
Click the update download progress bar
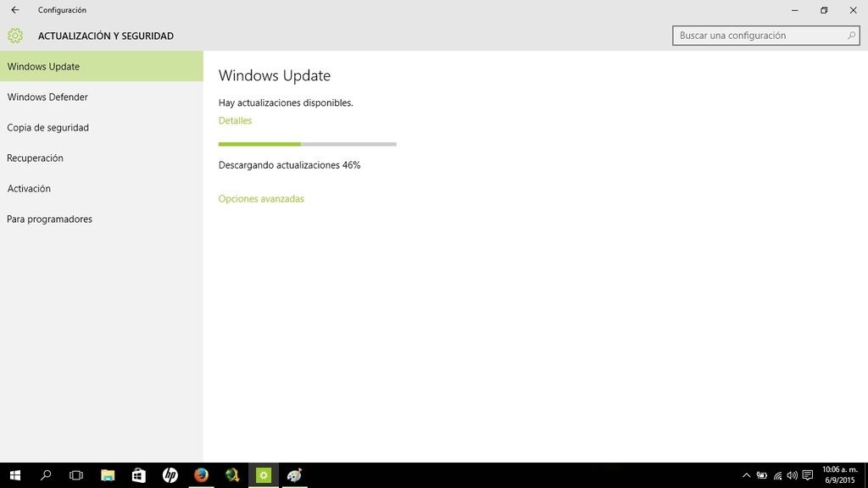pyautogui.click(x=307, y=144)
